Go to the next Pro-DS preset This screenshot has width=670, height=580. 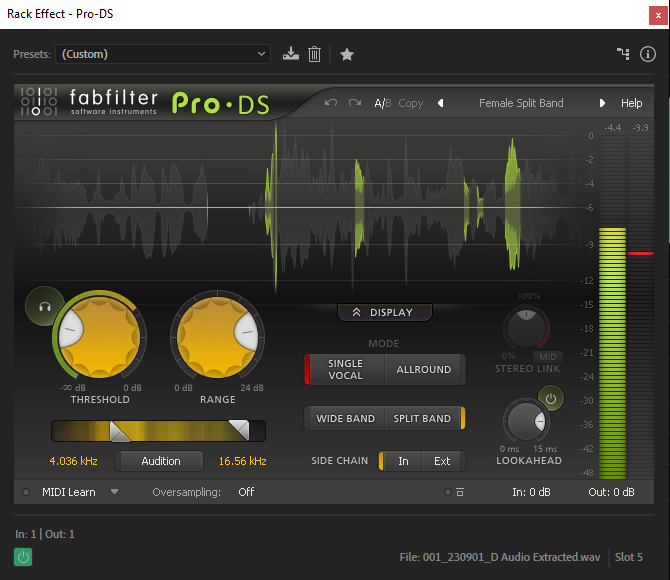pos(602,103)
